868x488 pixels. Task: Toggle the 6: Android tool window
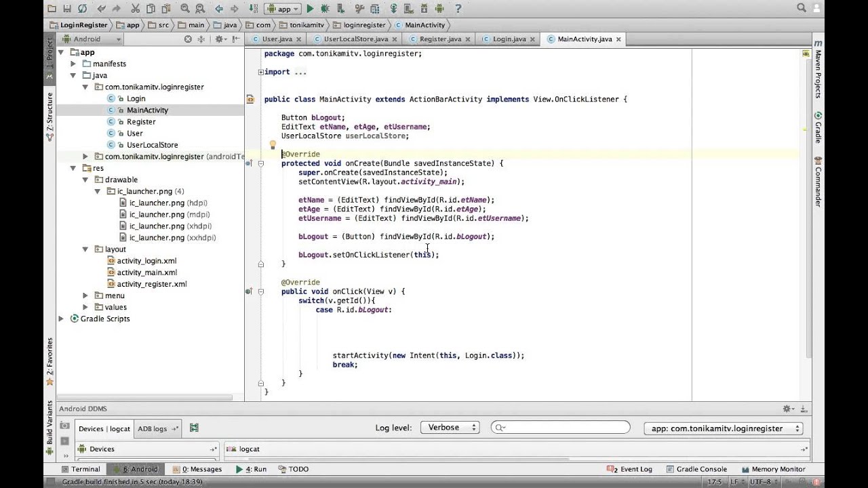pos(136,469)
